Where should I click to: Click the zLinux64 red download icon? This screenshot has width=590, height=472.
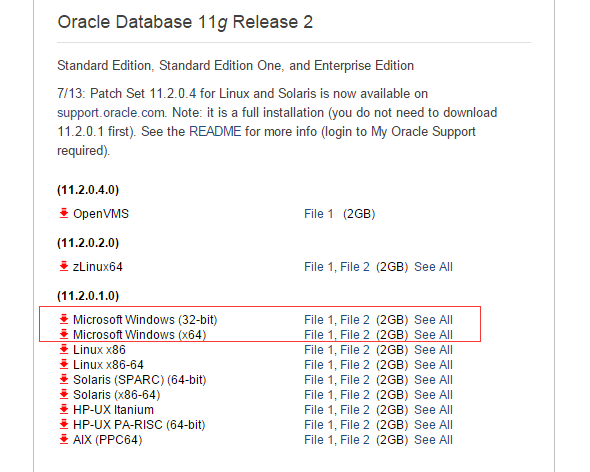point(64,266)
